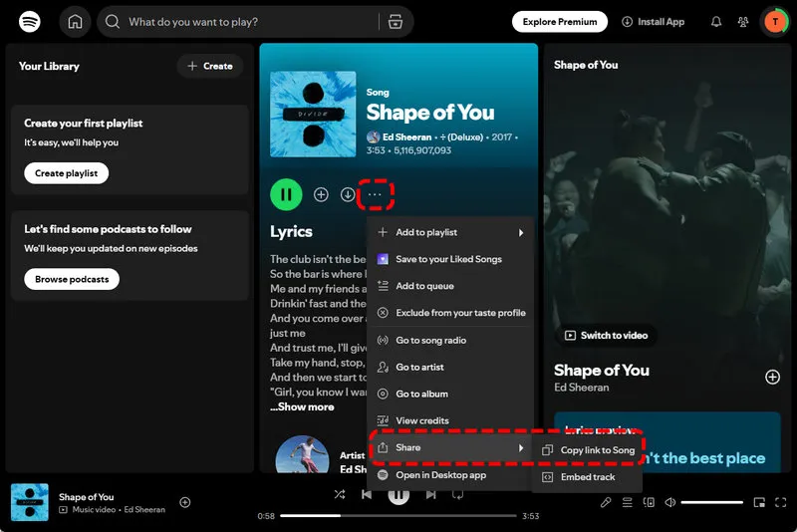
Task: Select Open in Desktop app
Action: coord(450,475)
